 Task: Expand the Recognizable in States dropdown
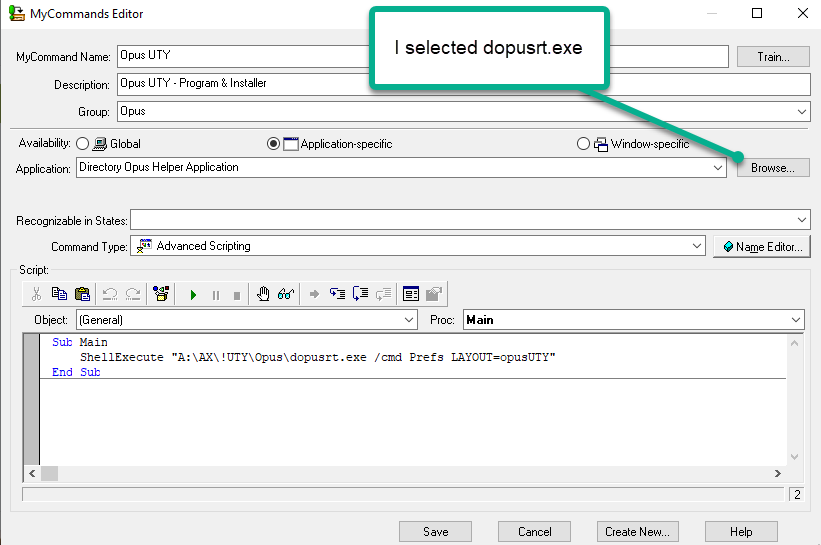pos(802,220)
